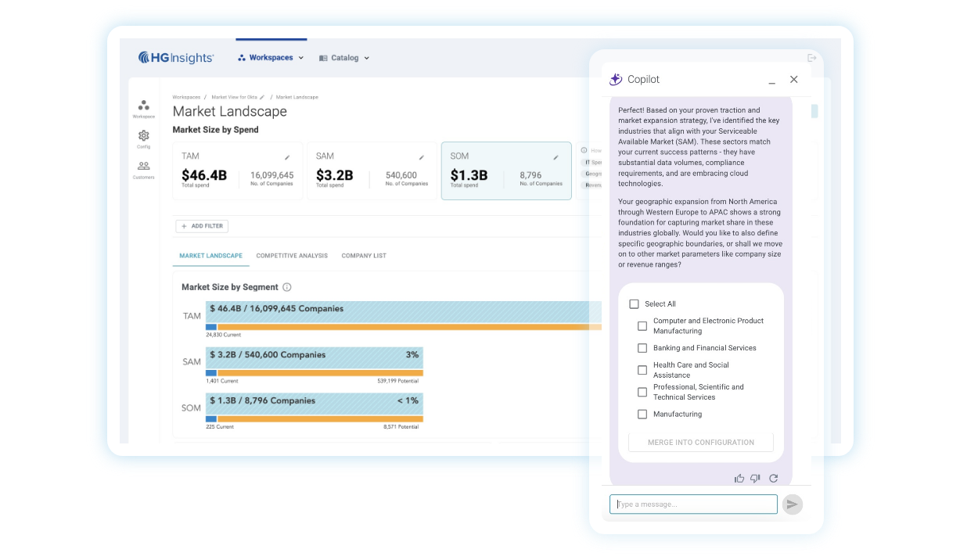The image size is (960, 560).
Task: Click the SAM segment bar showing 3%
Action: pyautogui.click(x=315, y=358)
